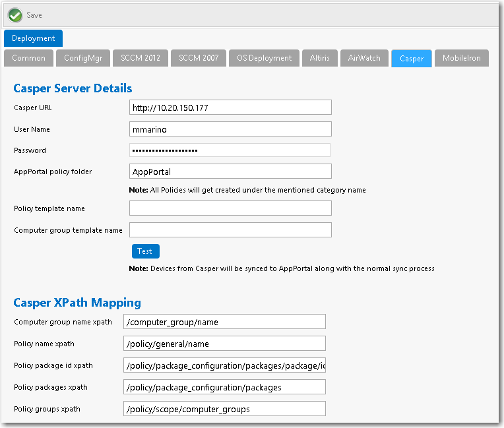
Task: Click Computer group template name label
Action: (68, 230)
